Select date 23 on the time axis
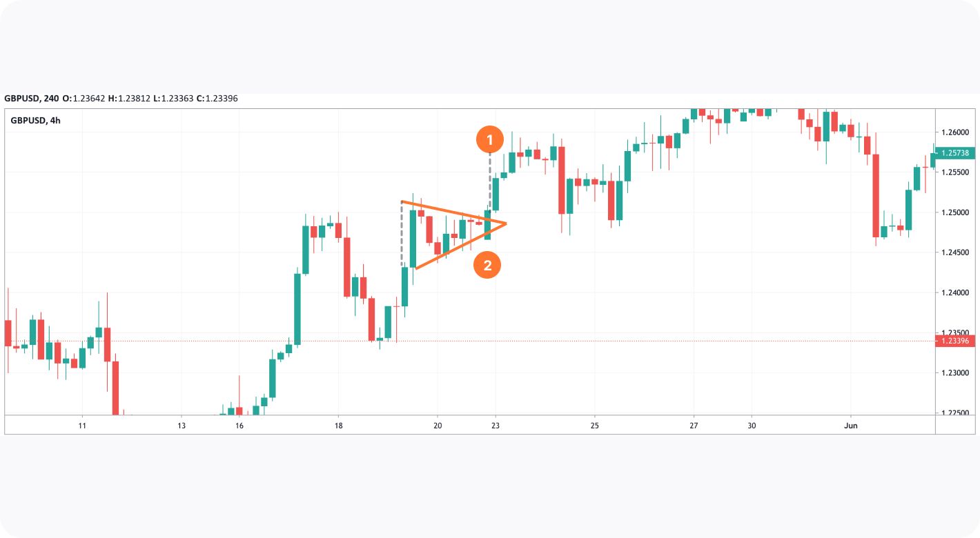 (495, 426)
